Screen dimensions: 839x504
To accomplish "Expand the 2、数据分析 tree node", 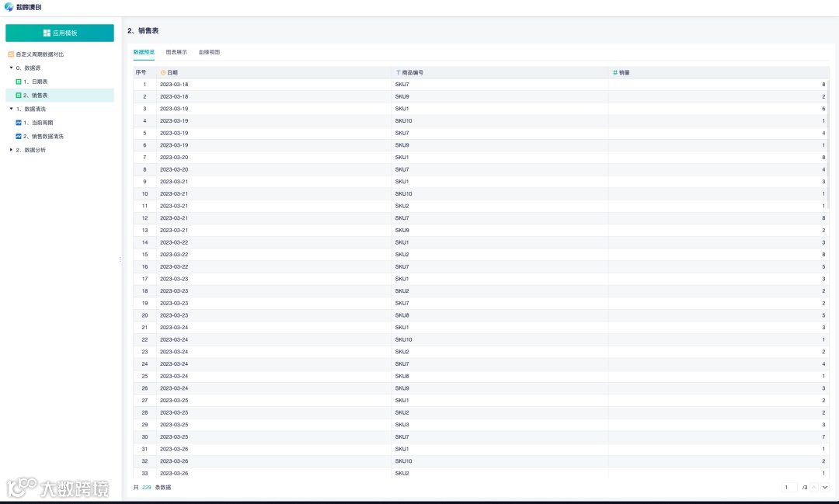I will click(11, 150).
